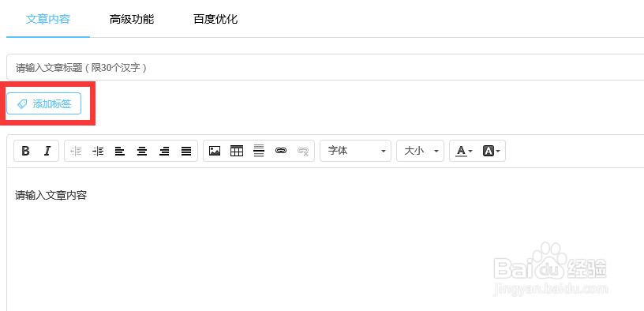Screen dimensions: 644x311
Task: Open the background color picker
Action: [492, 152]
